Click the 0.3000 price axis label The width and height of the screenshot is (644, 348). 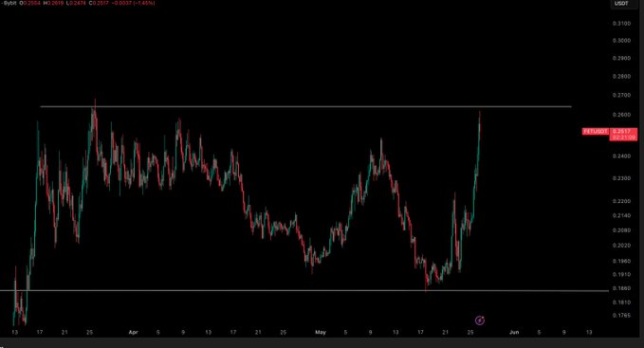[621, 41]
